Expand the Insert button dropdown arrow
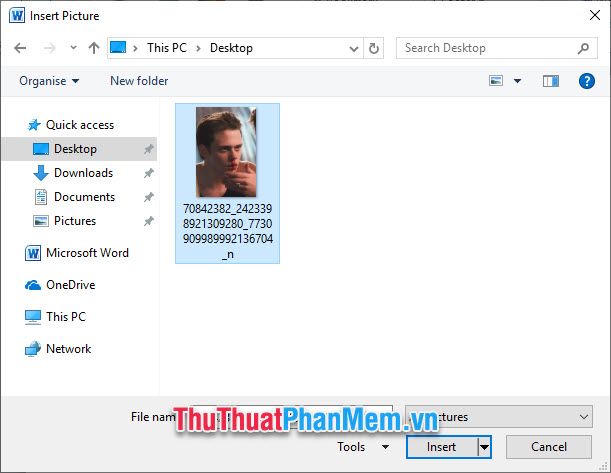The image size is (611, 473). [485, 447]
